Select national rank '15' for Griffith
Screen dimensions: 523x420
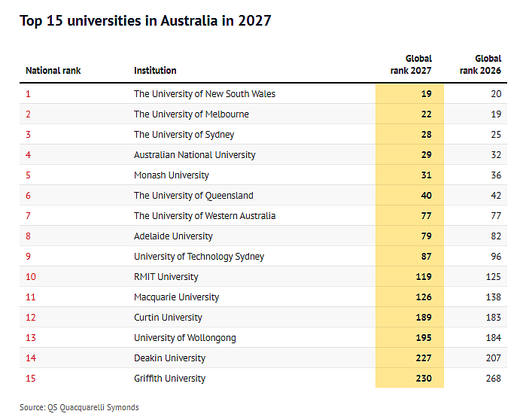click(31, 379)
